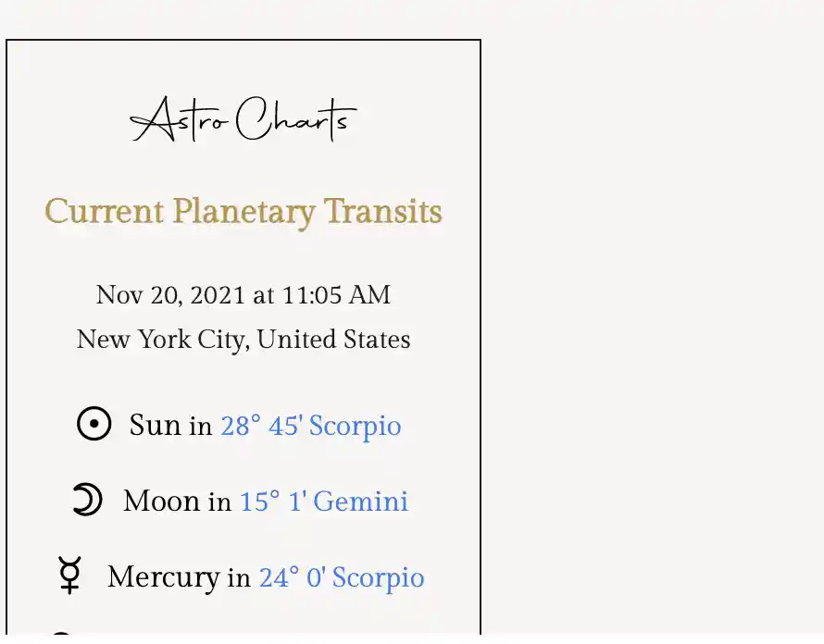Open the 15° 1' Gemini link
Viewport: 824px width, 644px height.
point(324,501)
